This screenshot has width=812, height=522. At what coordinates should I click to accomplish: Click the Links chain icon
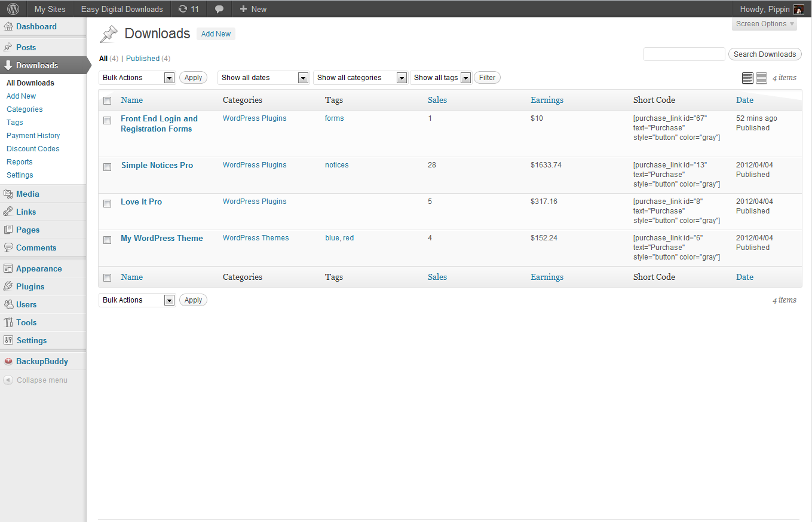(8, 212)
